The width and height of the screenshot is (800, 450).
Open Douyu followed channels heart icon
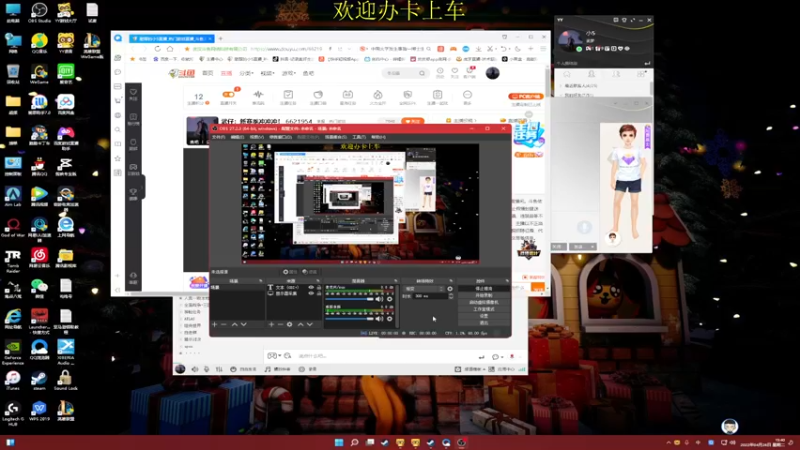click(x=455, y=72)
